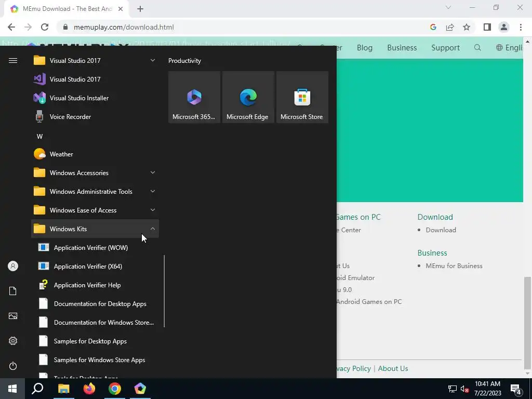Open the About Us footer link
Screen dimensions: 532x399
(393, 368)
